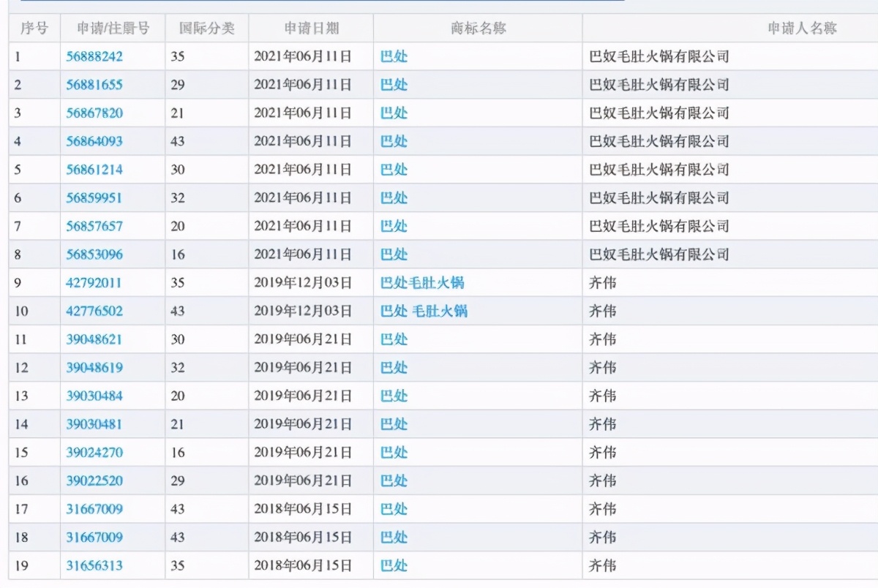Open registration number 42776502

click(x=94, y=311)
